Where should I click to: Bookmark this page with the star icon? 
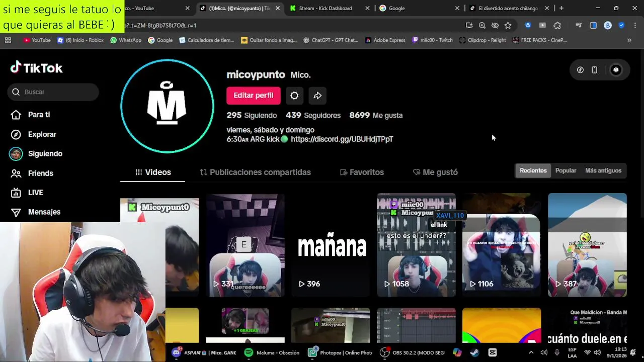pos(508,25)
